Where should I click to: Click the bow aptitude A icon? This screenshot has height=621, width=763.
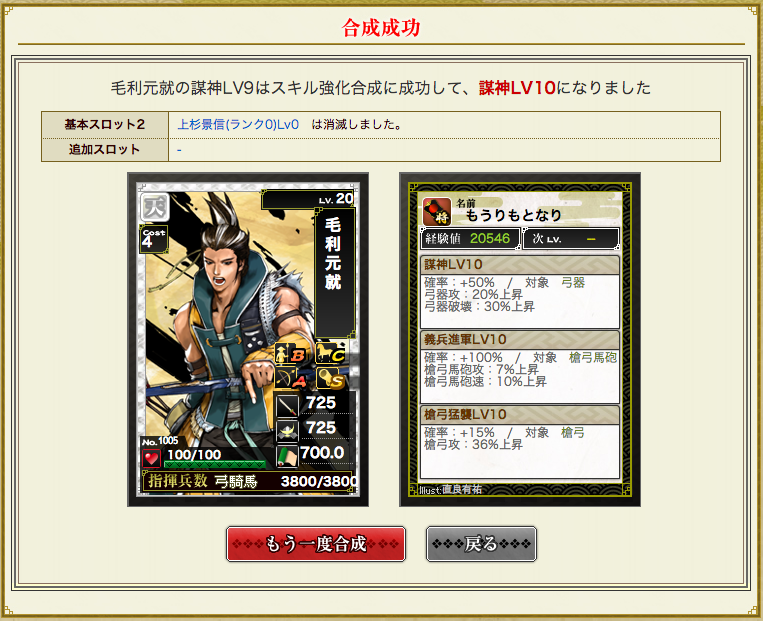291,378
